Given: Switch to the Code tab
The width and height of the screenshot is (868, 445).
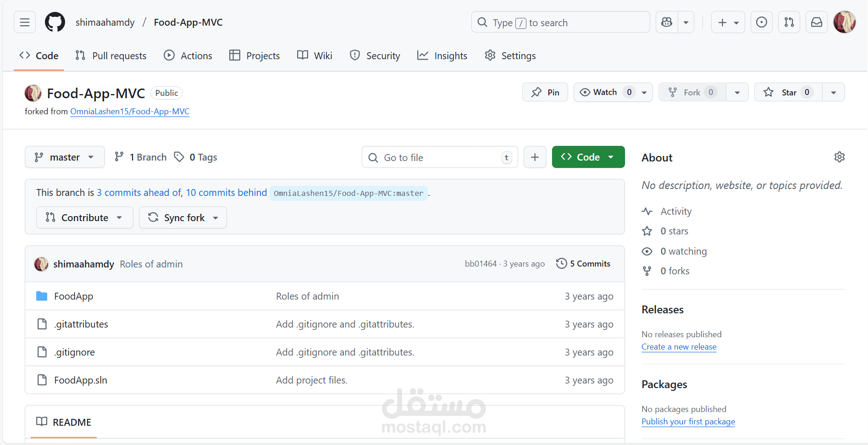Looking at the screenshot, I should pyautogui.click(x=39, y=56).
